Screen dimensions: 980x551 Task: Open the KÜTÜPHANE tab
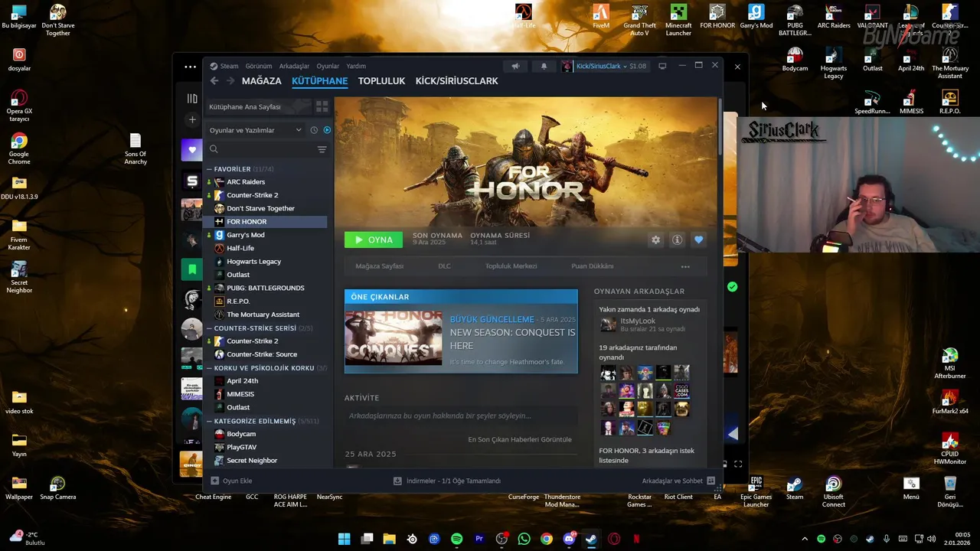(319, 80)
